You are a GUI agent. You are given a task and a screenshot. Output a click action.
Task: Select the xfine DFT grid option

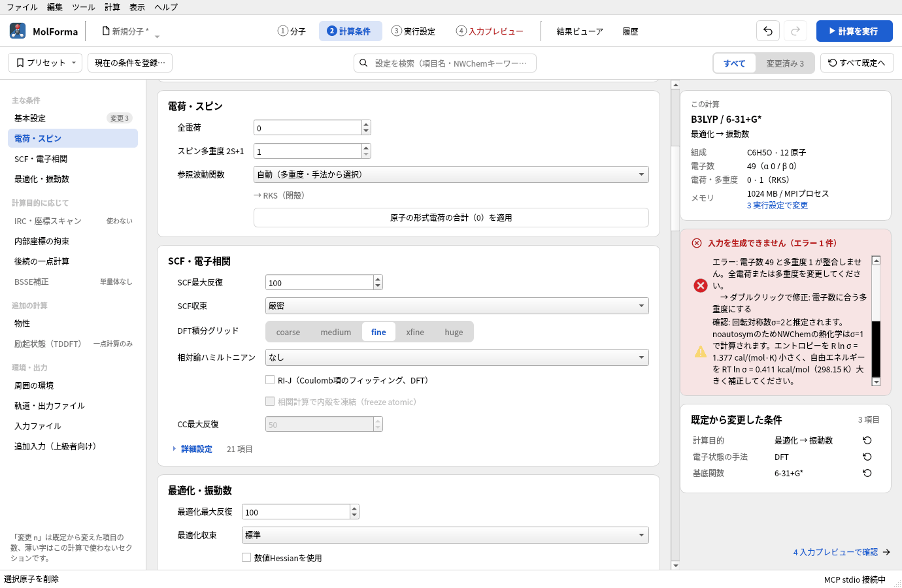(415, 332)
